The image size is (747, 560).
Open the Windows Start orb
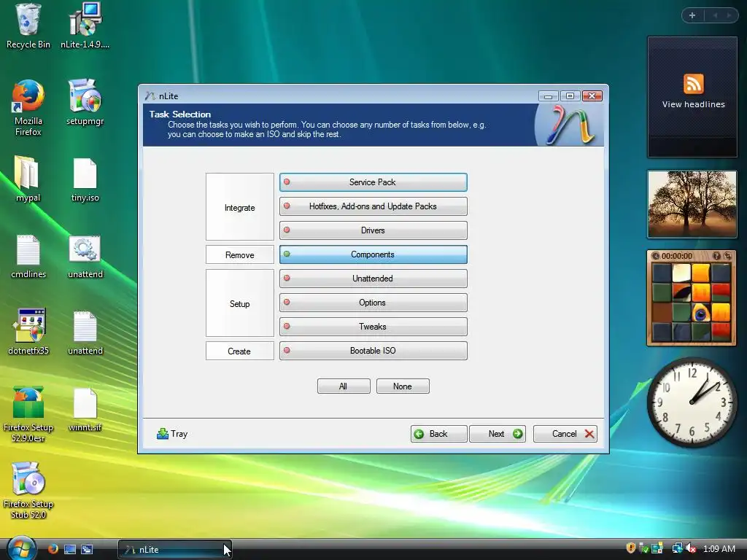click(x=21, y=548)
